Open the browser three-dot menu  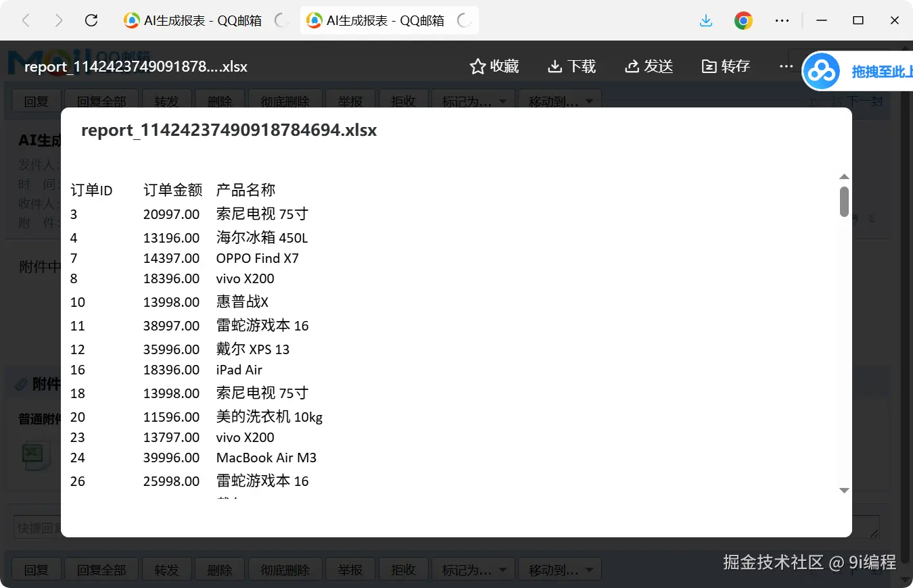(782, 20)
